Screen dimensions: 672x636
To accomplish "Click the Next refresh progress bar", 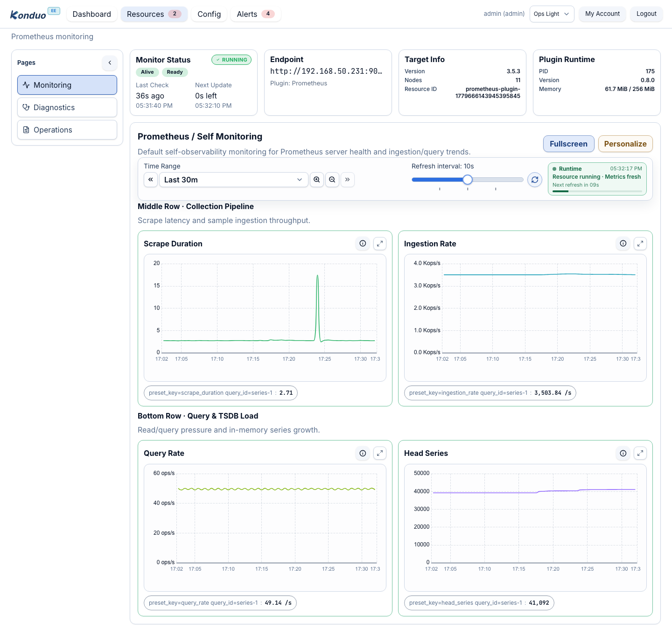I will click(x=597, y=191).
